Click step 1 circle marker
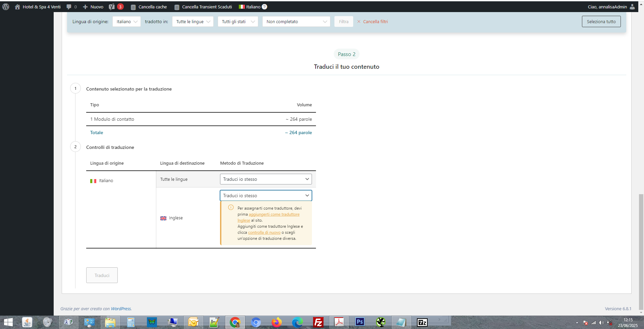The width and height of the screenshot is (644, 329). coord(75,89)
